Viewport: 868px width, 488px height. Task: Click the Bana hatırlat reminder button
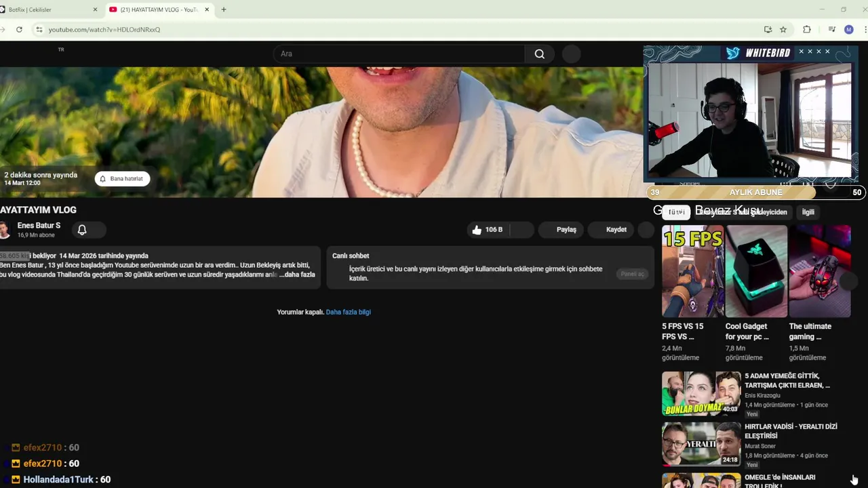(x=122, y=179)
